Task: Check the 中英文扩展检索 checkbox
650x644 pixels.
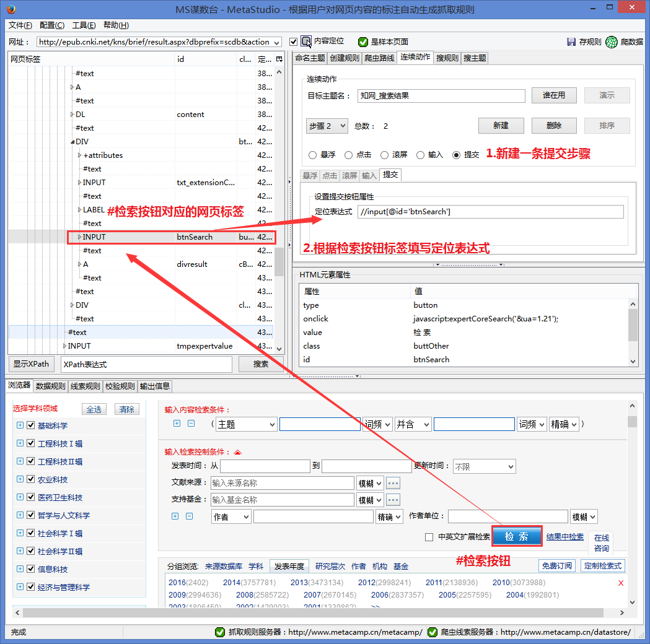Action: point(429,537)
